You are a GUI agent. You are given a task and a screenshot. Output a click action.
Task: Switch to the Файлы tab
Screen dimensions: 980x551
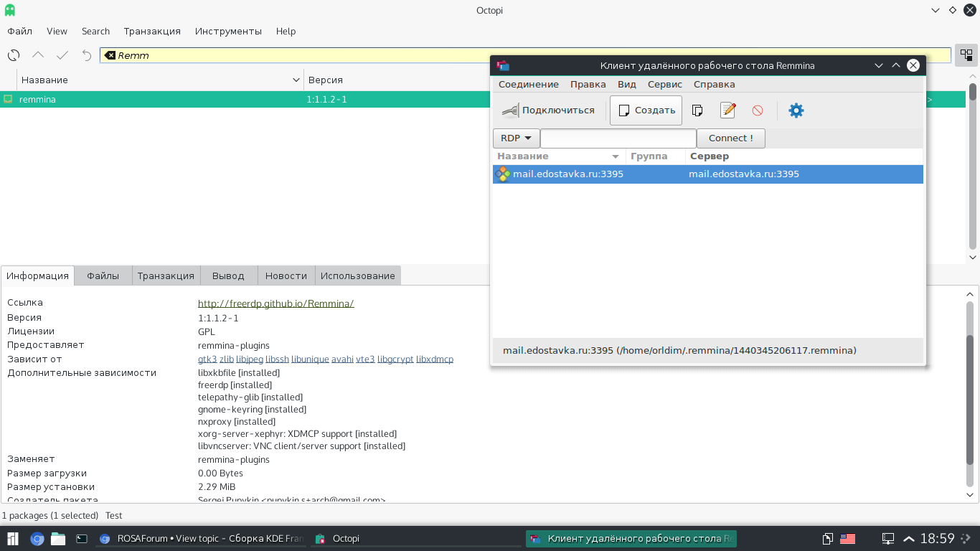pyautogui.click(x=103, y=275)
